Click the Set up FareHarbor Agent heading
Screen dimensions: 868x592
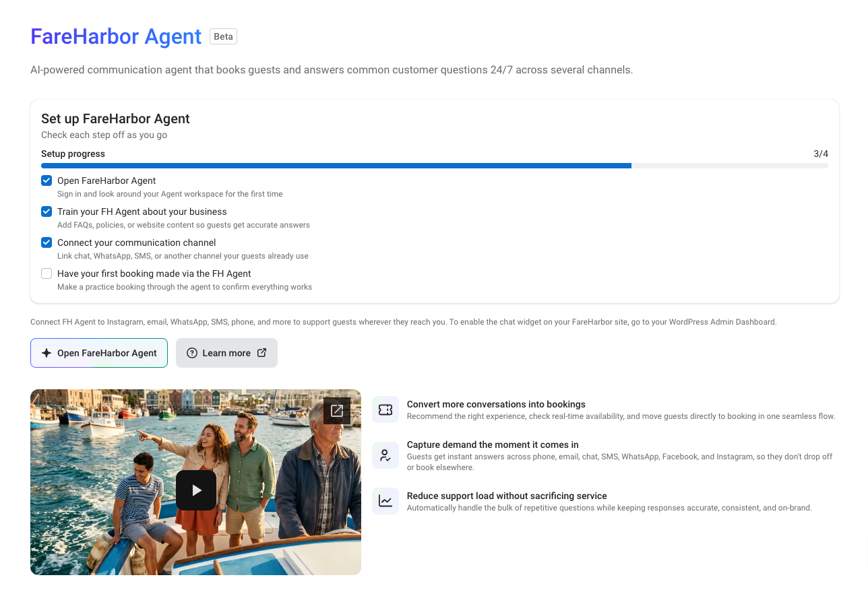click(115, 119)
